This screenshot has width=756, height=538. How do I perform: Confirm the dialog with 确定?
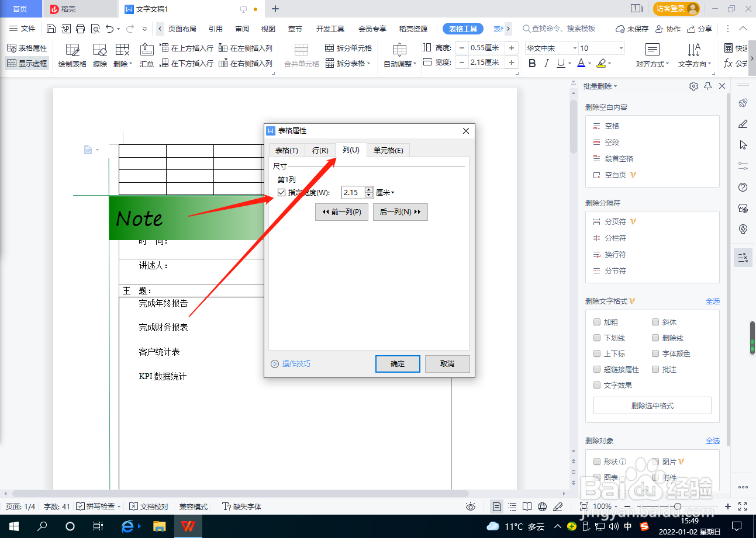click(398, 364)
